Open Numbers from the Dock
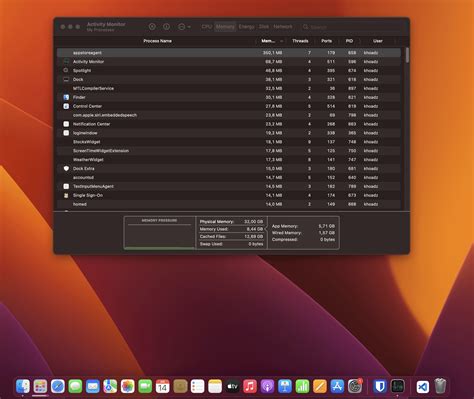 click(x=302, y=386)
